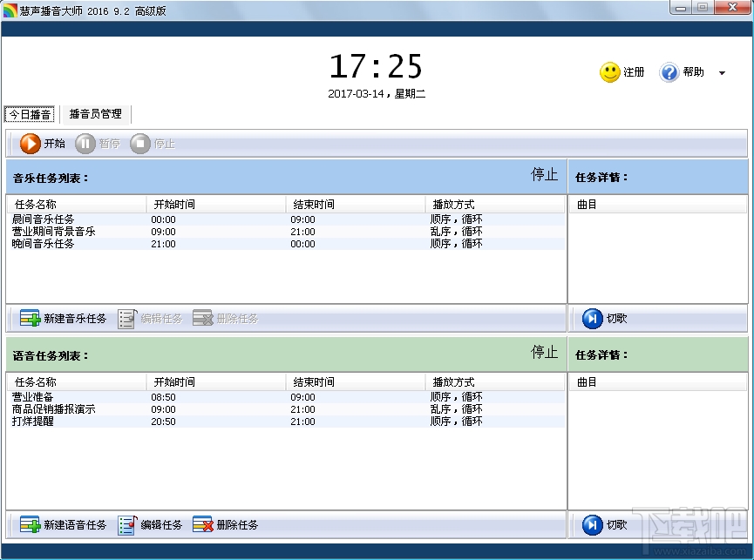The image size is (754, 560).
Task: Open the dropdown arrow next to 帮助
Action: (x=720, y=73)
